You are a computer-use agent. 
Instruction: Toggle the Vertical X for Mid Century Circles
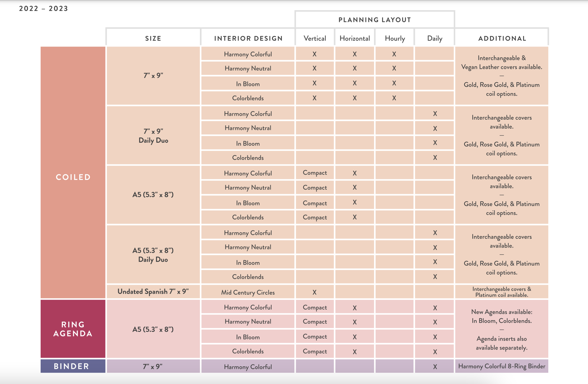pos(314,292)
